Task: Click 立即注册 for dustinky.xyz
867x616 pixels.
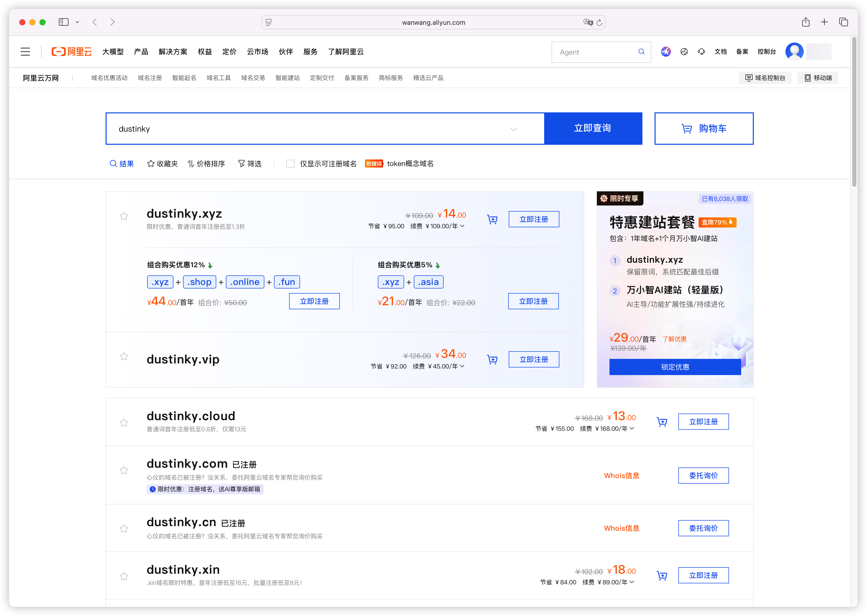Action: [534, 219]
